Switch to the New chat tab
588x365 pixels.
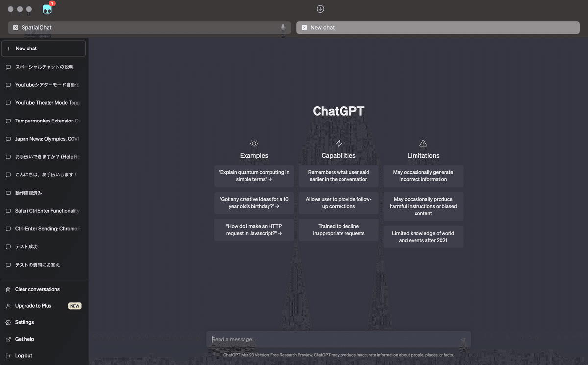click(438, 28)
